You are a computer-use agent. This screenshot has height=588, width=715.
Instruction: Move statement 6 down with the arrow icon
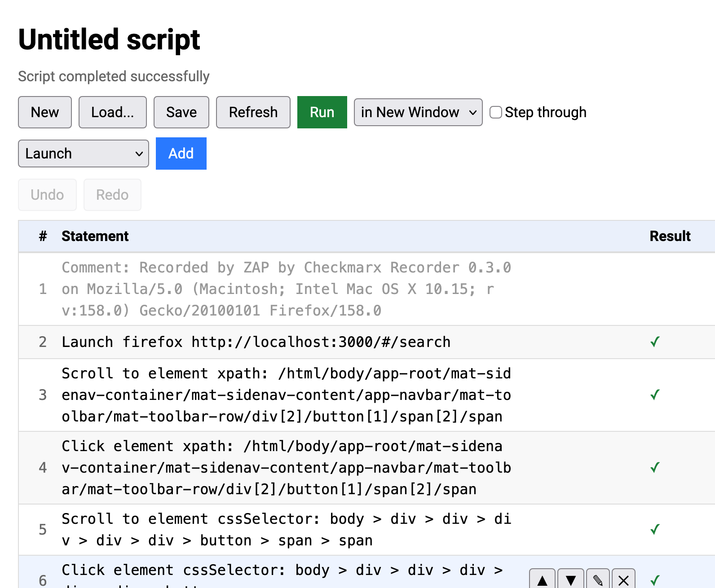(570, 580)
